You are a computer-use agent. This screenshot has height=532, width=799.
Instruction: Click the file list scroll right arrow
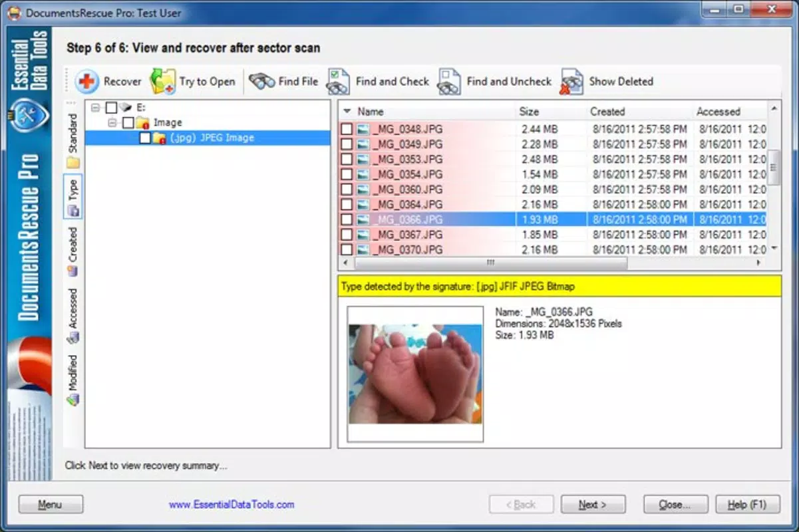(x=759, y=263)
